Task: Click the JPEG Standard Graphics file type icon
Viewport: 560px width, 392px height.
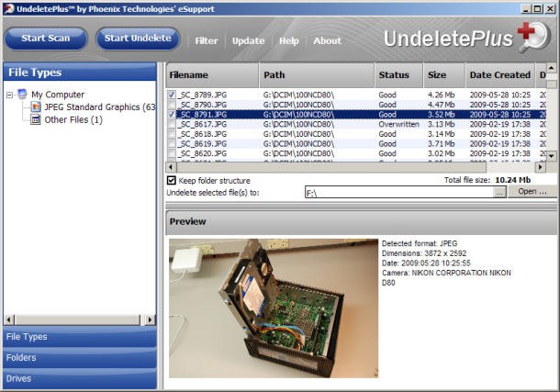Action: [36, 106]
